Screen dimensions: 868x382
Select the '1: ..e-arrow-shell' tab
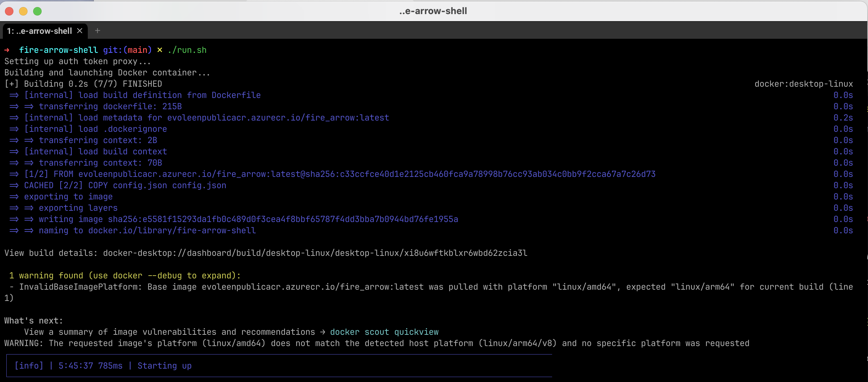tap(39, 31)
